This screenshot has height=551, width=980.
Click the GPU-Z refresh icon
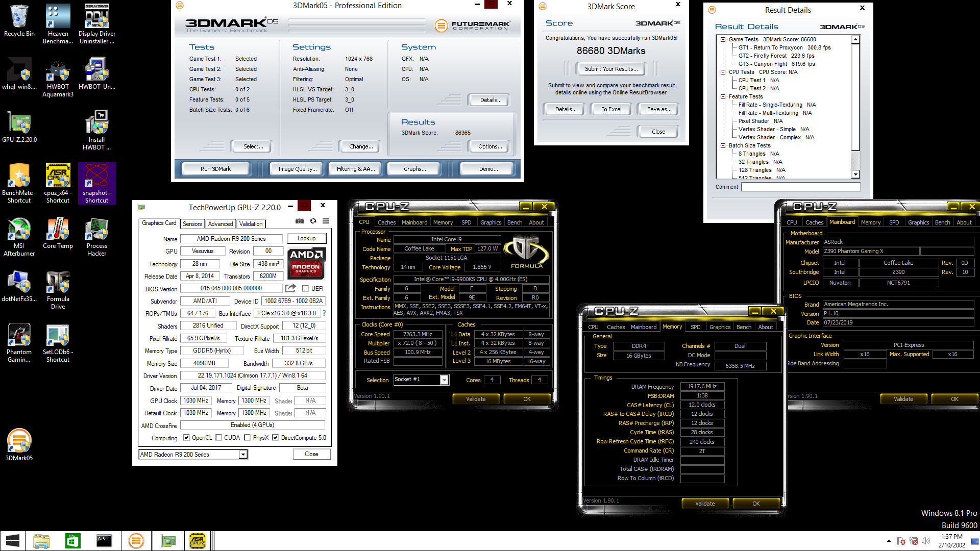point(313,221)
